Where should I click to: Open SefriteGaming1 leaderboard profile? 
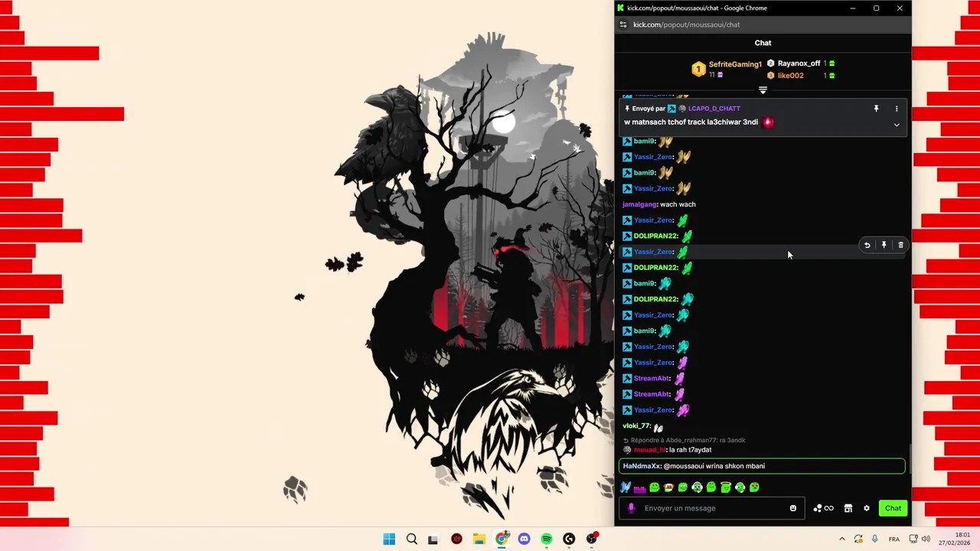pos(735,64)
